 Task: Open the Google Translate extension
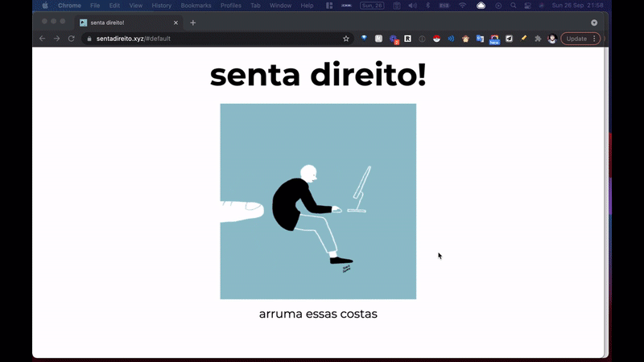(480, 39)
